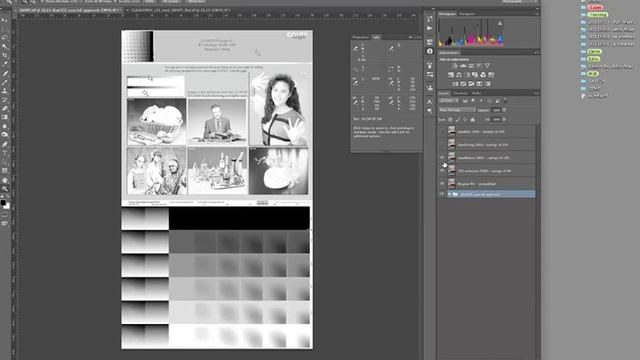Viewport: 640px width, 360px height.
Task: Toggle lock all padlock icon
Action: [x=473, y=120]
